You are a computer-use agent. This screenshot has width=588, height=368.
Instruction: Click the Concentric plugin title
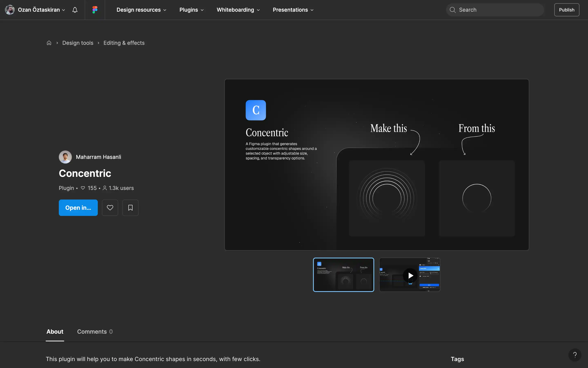pos(85,174)
